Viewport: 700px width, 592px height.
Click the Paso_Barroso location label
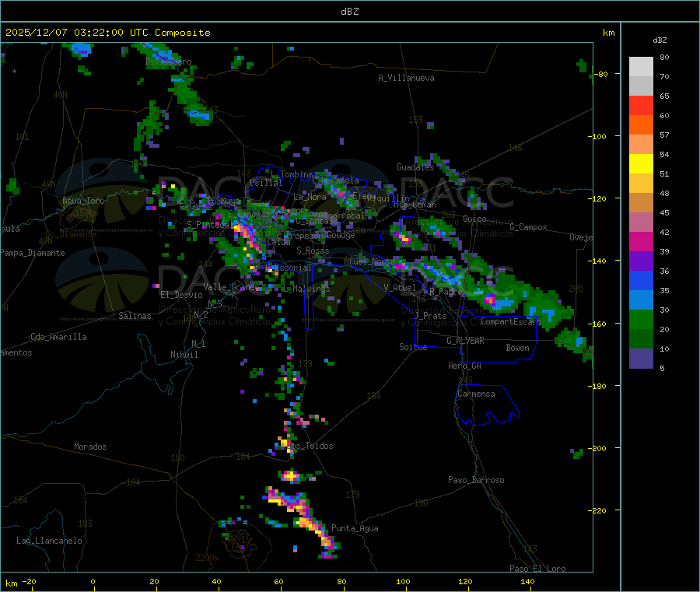coord(476,480)
